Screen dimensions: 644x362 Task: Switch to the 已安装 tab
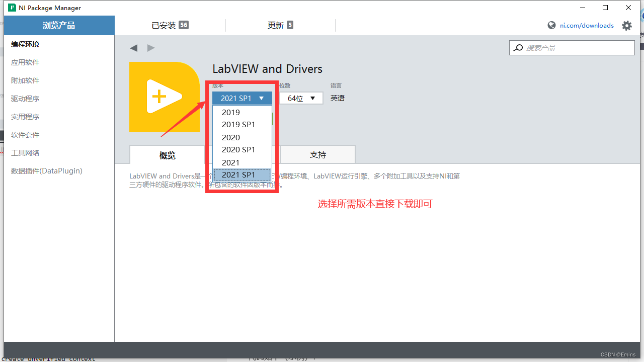(170, 25)
